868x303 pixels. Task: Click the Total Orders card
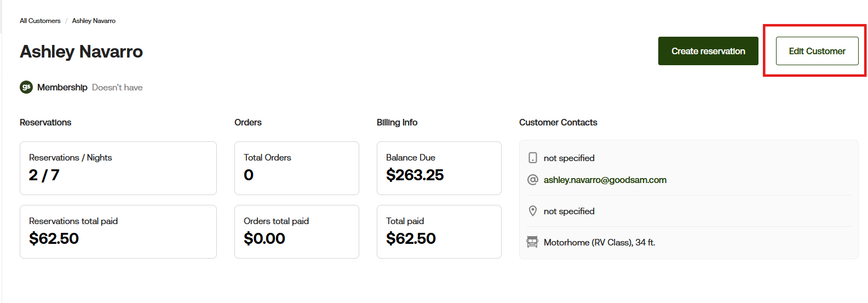click(x=296, y=168)
